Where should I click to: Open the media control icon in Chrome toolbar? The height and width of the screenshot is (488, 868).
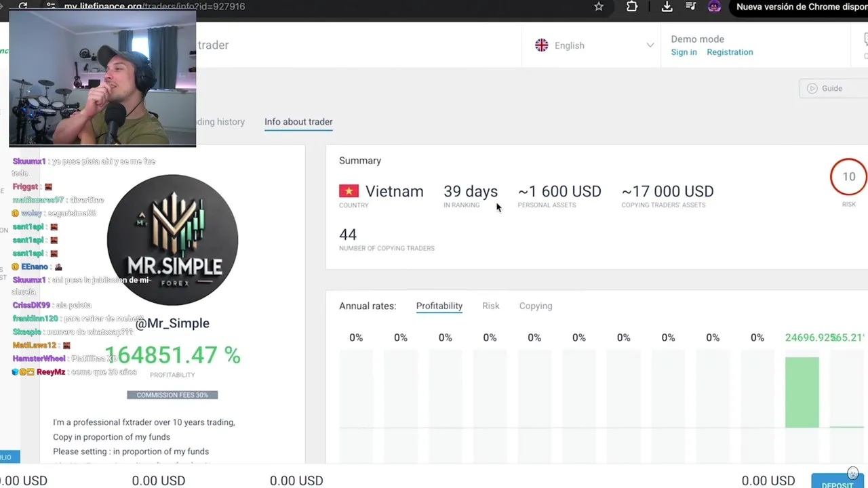(x=690, y=6)
